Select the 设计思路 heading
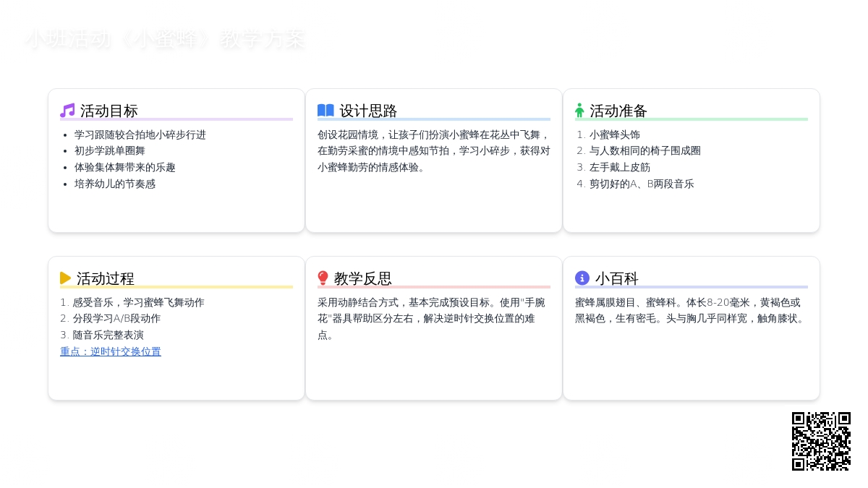 [x=368, y=111]
